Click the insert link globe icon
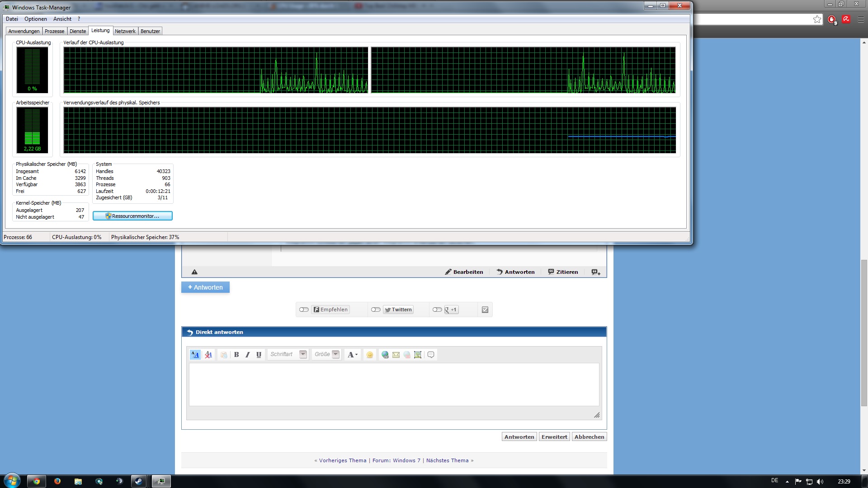The width and height of the screenshot is (868, 488). (385, 355)
